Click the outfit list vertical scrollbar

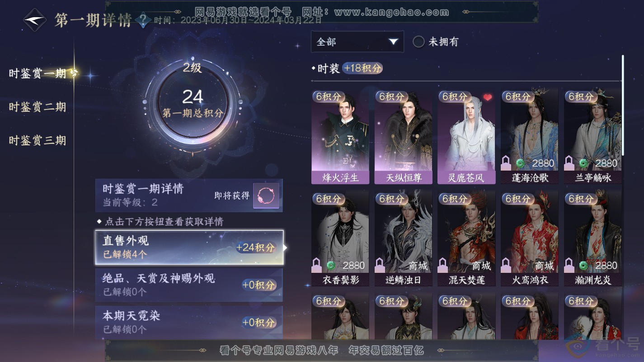[623, 106]
